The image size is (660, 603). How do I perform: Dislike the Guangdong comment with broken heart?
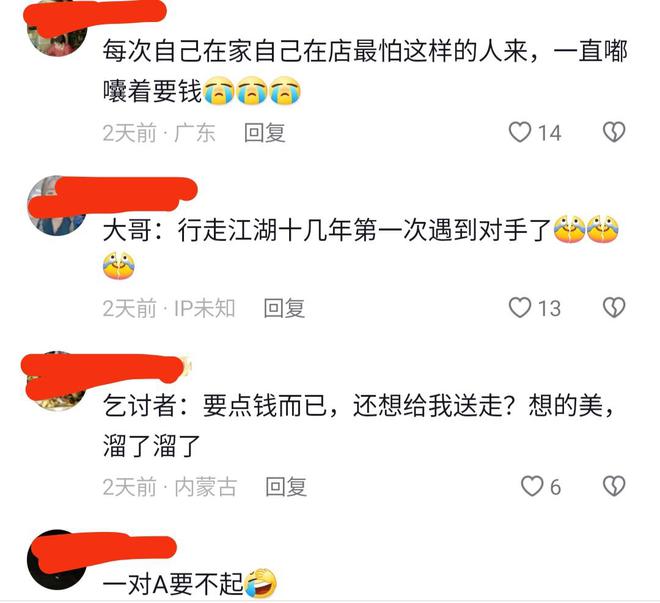pos(614,132)
